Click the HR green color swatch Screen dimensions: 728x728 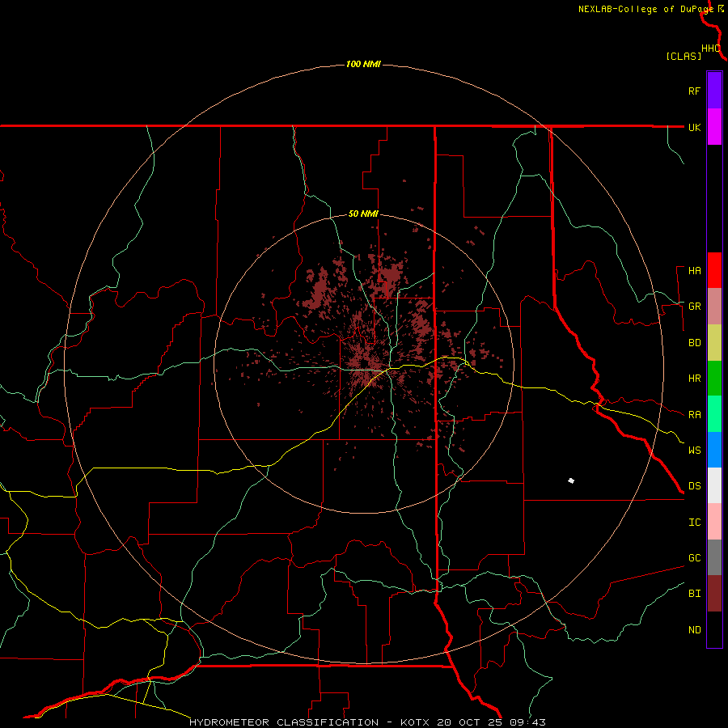[714, 379]
